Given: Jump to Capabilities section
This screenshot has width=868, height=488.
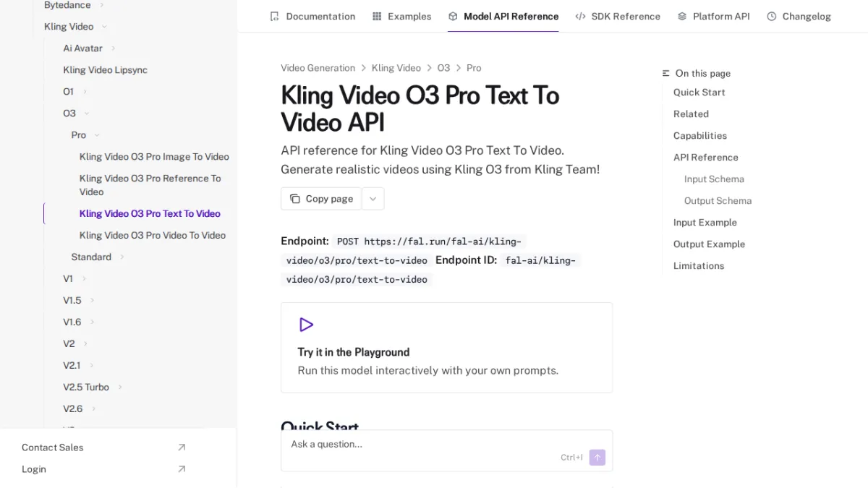Looking at the screenshot, I should pyautogui.click(x=700, y=136).
